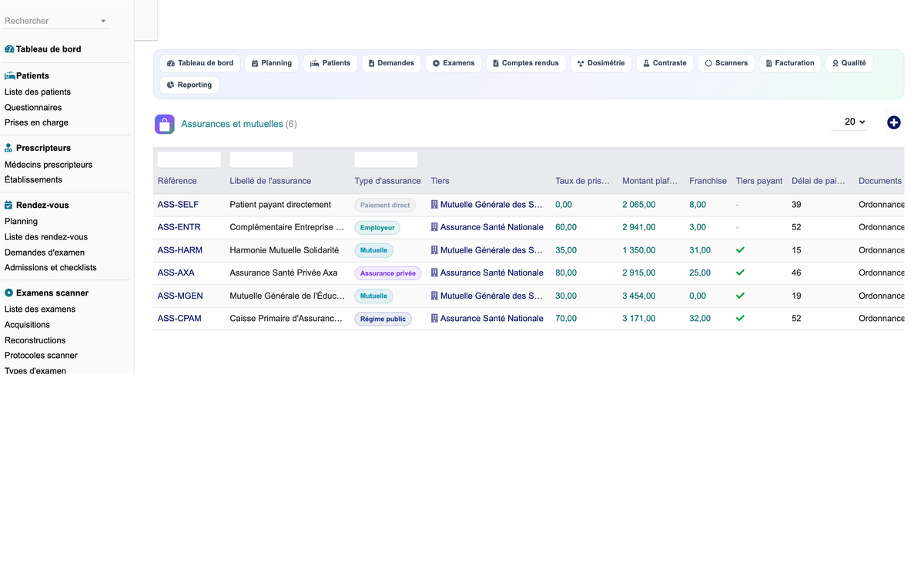Open Établissements in the sidebar

click(33, 180)
